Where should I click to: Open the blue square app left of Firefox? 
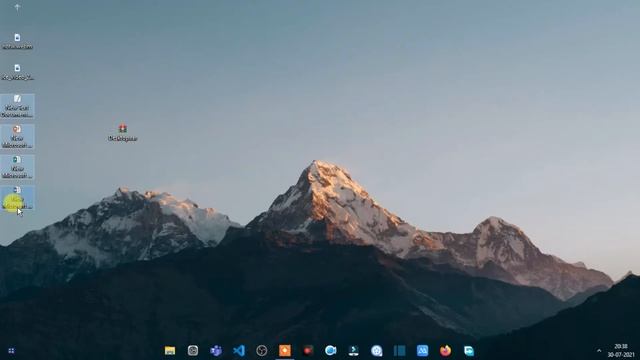pyautogui.click(x=422, y=350)
